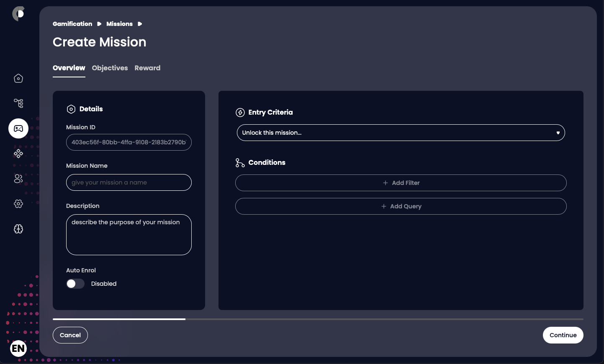Enable the Auto Enrol toggle

[75, 284]
